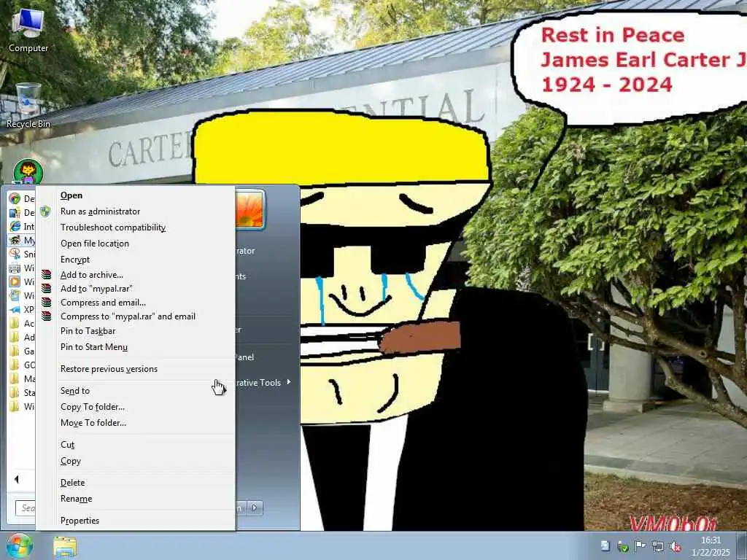Select Open file location
The width and height of the screenshot is (747, 560).
(135, 244)
